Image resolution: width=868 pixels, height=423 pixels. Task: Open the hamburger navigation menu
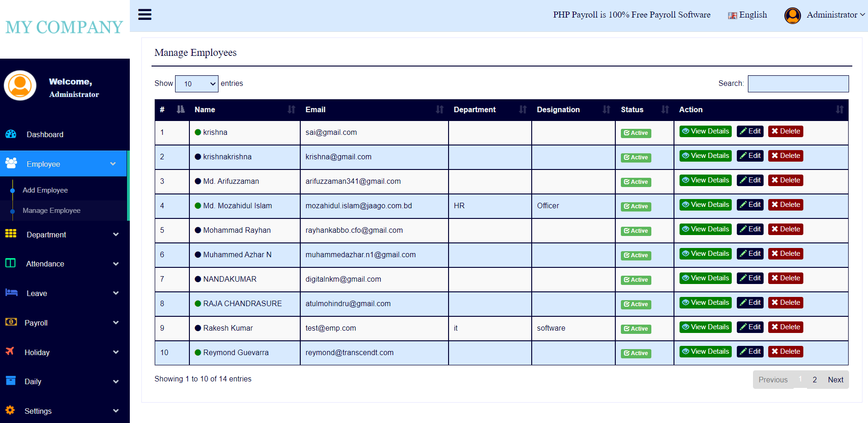pyautogui.click(x=145, y=14)
